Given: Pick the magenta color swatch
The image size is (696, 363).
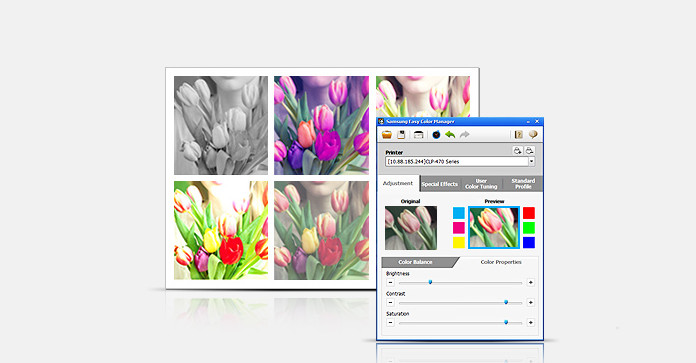Looking at the screenshot, I should tap(459, 228).
